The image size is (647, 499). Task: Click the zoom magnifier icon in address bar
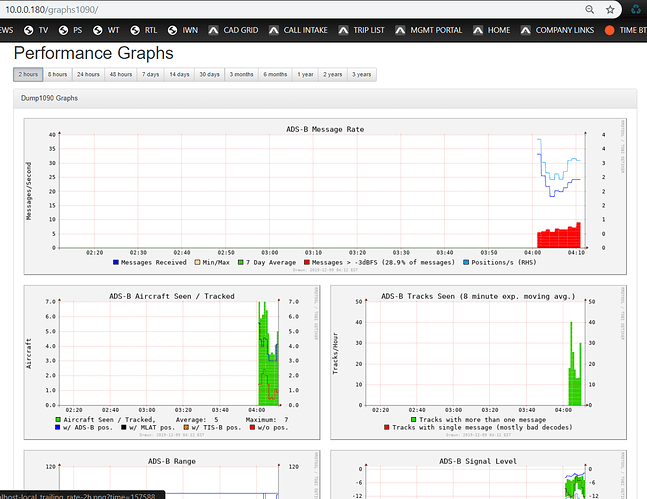coord(590,9)
